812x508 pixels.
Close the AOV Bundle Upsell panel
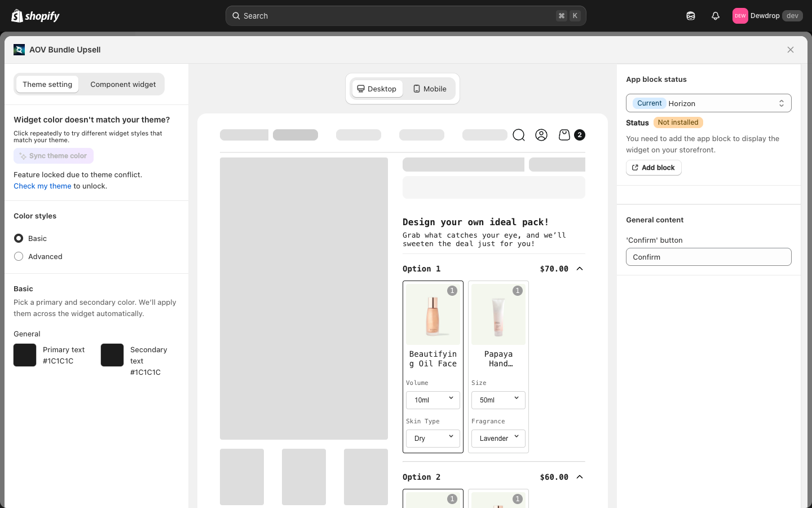pos(791,50)
